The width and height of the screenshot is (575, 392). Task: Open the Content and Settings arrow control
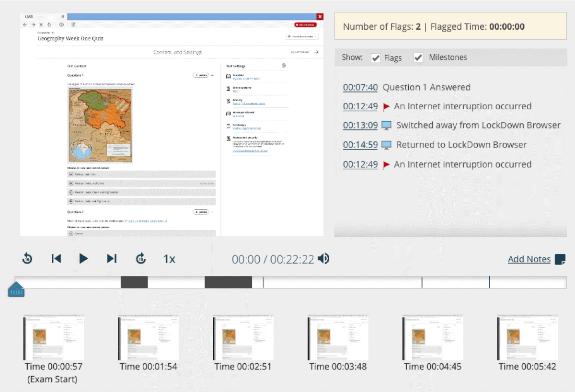316,53
